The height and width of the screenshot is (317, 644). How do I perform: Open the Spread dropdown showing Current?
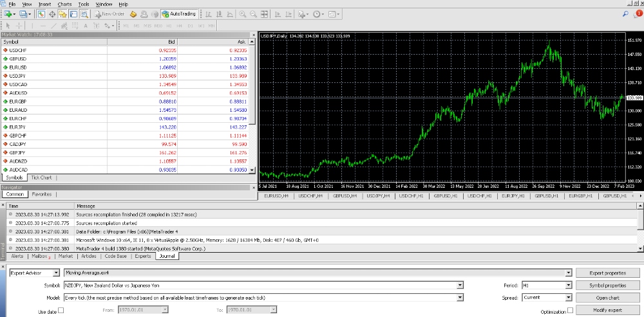567,298
